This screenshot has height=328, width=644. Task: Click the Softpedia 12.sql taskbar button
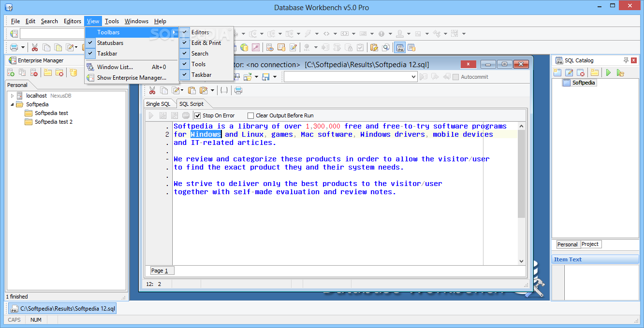pos(63,308)
